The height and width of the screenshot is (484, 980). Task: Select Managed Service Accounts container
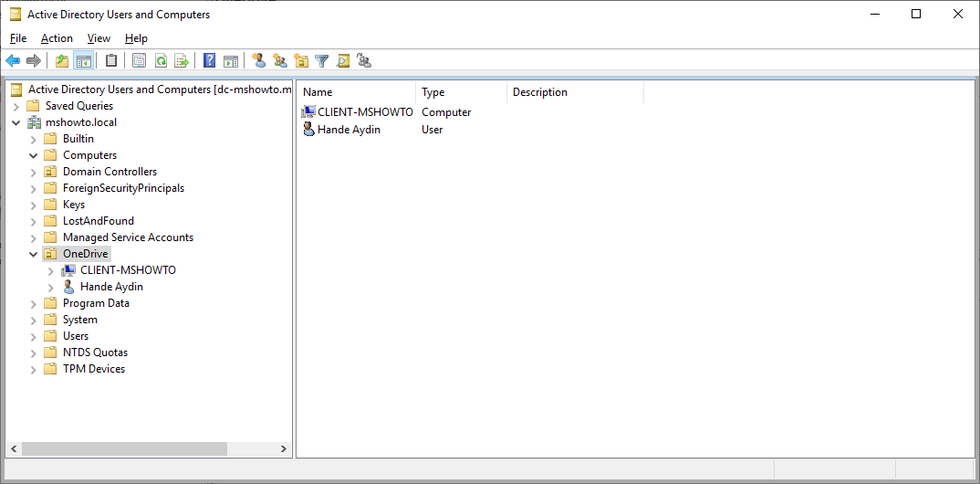128,237
